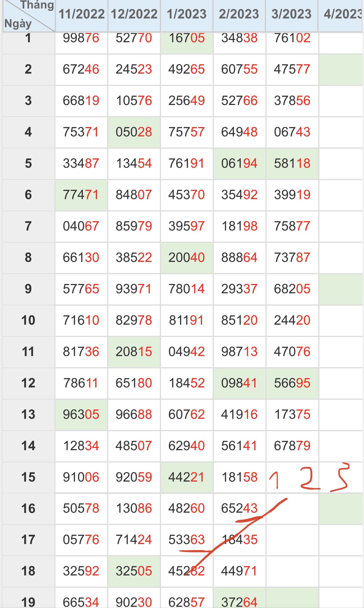Click the highlighted cell 77471
The width and height of the screenshot is (364, 608).
[x=81, y=195]
